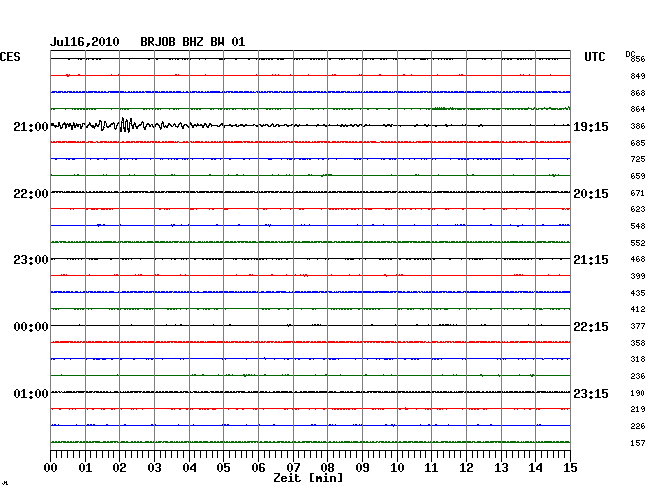The width and height of the screenshot is (650, 494).
Task: Select the 05 minute axis label
Action: tap(223, 467)
